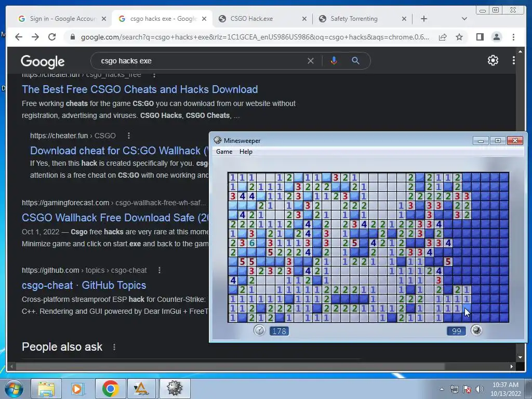This screenshot has width=532, height=399.
Task: Open Google apps three-dot icon beside gear
Action: click(x=514, y=60)
